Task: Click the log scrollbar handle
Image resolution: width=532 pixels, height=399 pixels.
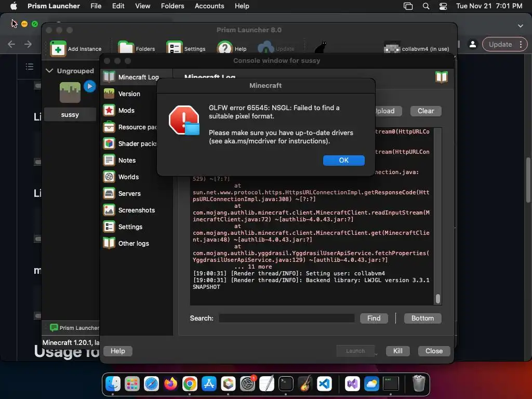Action: pos(437,299)
